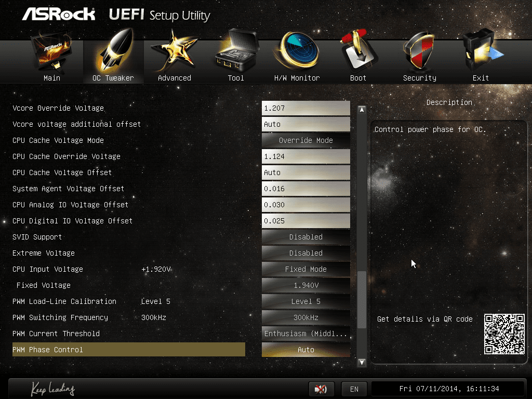Image resolution: width=532 pixels, height=399 pixels.
Task: Click Vcore voltage additional offset Auto field
Action: point(305,124)
